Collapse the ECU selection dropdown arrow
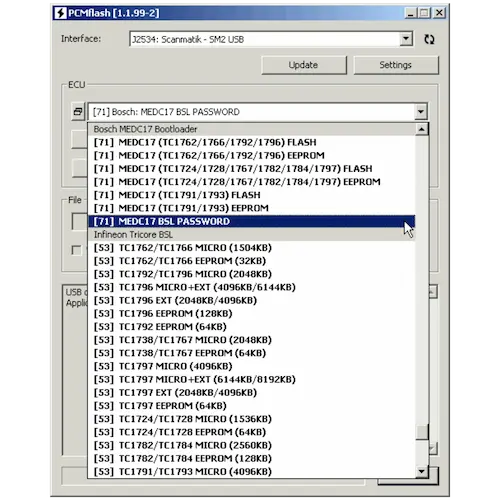The width and height of the screenshot is (500, 500). pyautogui.click(x=421, y=112)
